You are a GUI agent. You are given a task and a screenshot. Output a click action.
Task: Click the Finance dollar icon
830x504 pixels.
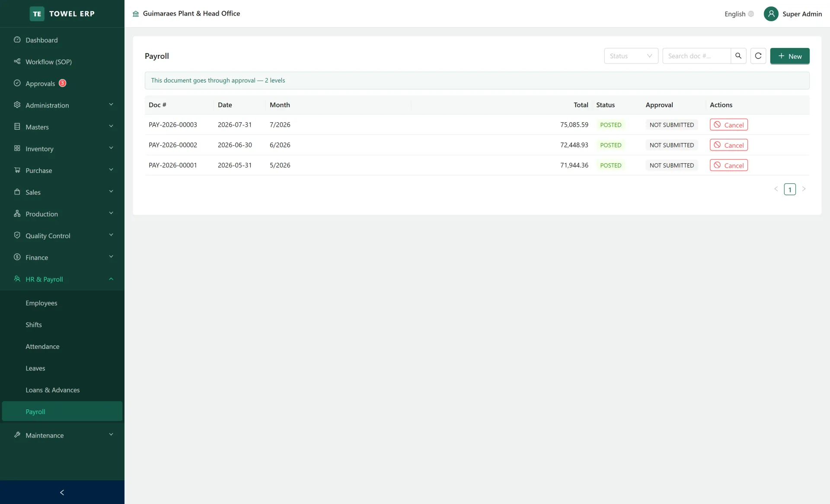pyautogui.click(x=17, y=257)
